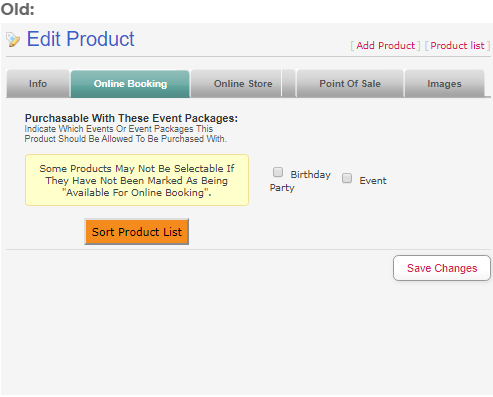This screenshot has width=493, height=397.
Task: Click 'Purchasable With These Event Packages:' label
Action: (x=131, y=118)
